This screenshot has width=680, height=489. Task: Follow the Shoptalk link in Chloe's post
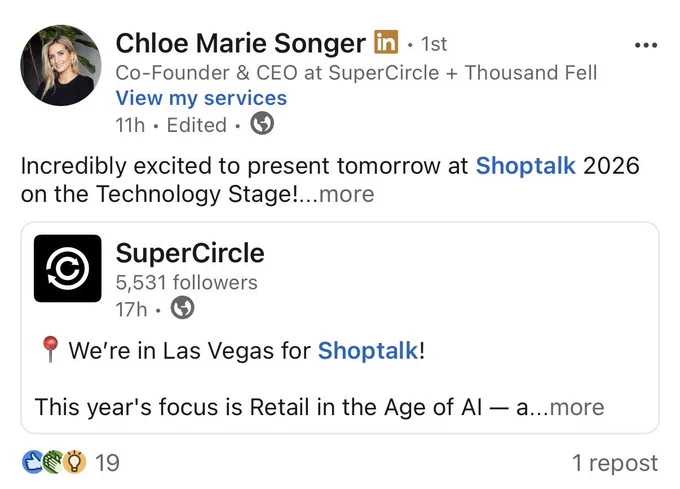point(526,166)
